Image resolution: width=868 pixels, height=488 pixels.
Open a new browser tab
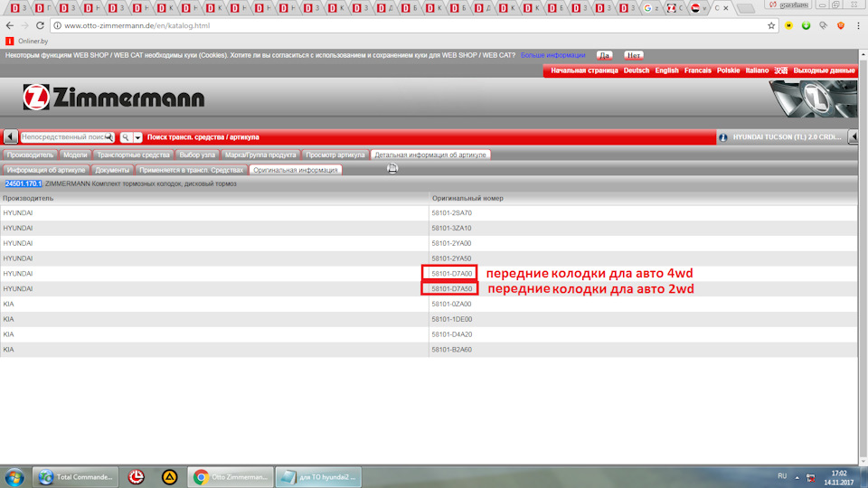pyautogui.click(x=746, y=8)
